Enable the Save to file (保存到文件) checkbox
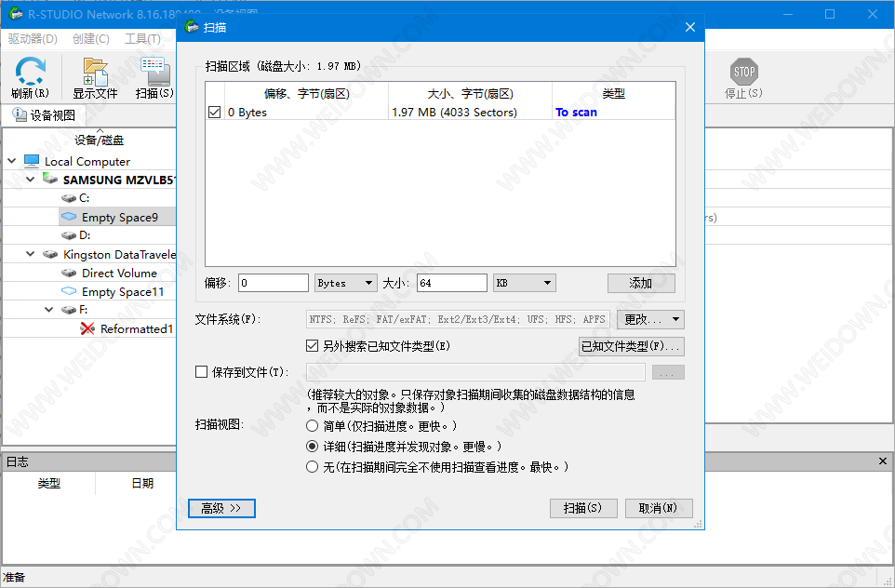The image size is (895, 588). pos(202,372)
